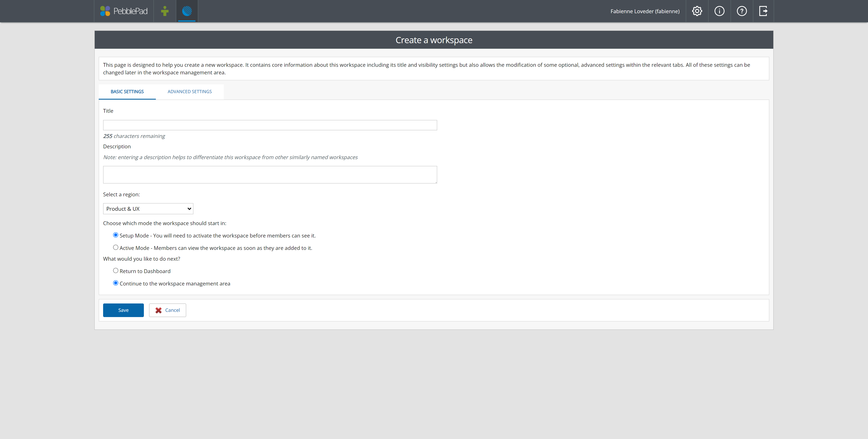Open the PebblePad home logo
The height and width of the screenshot is (439, 868).
(124, 11)
